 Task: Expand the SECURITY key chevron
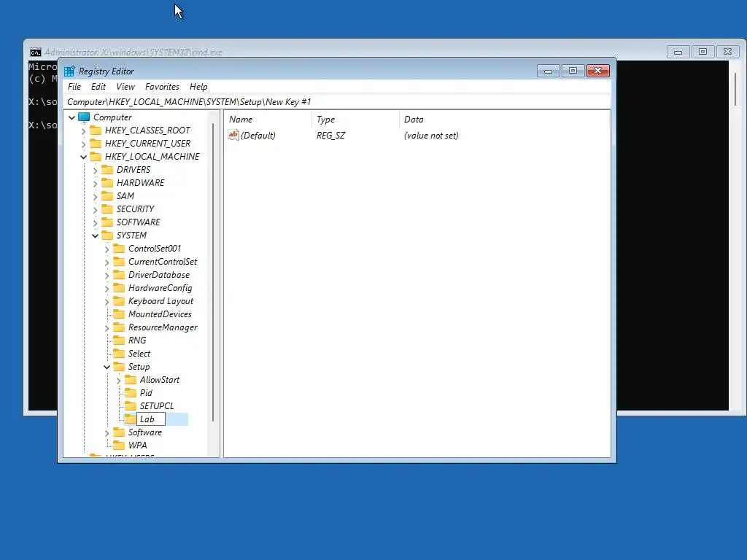pos(95,209)
